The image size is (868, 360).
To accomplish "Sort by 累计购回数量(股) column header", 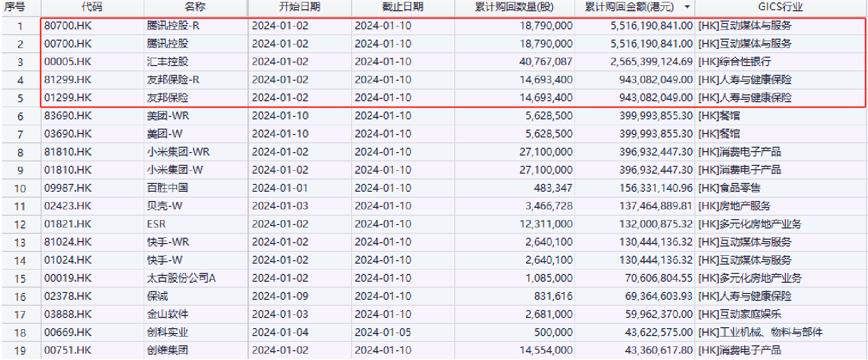I will pyautogui.click(x=514, y=7).
